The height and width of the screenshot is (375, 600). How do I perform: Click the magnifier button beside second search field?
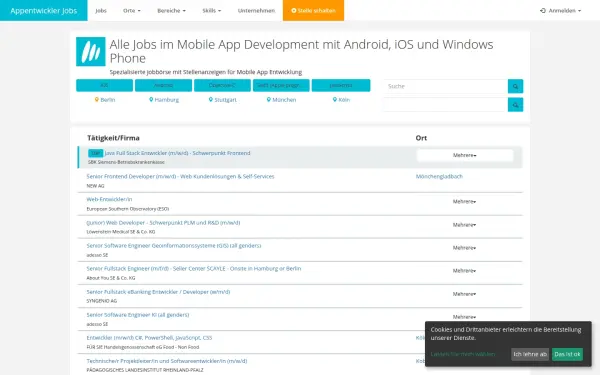pos(515,104)
